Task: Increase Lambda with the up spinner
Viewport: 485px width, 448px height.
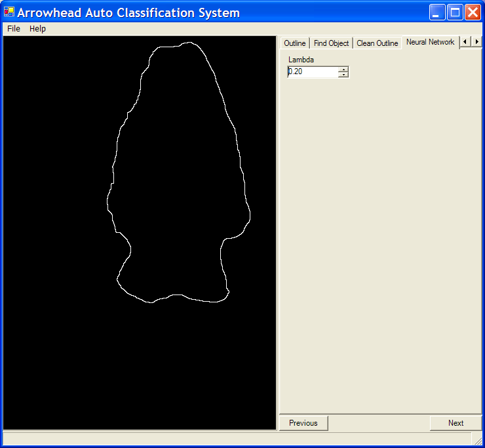Action: tap(343, 69)
